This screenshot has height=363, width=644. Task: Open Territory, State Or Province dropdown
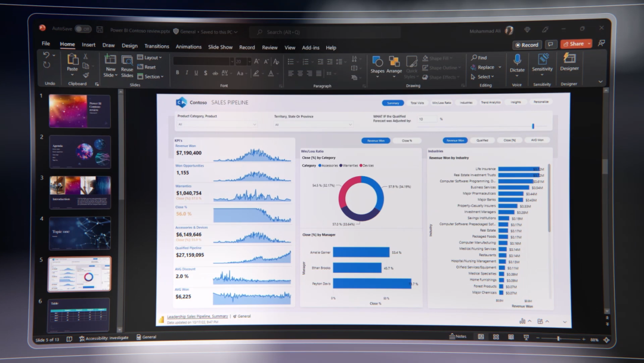pyautogui.click(x=314, y=125)
